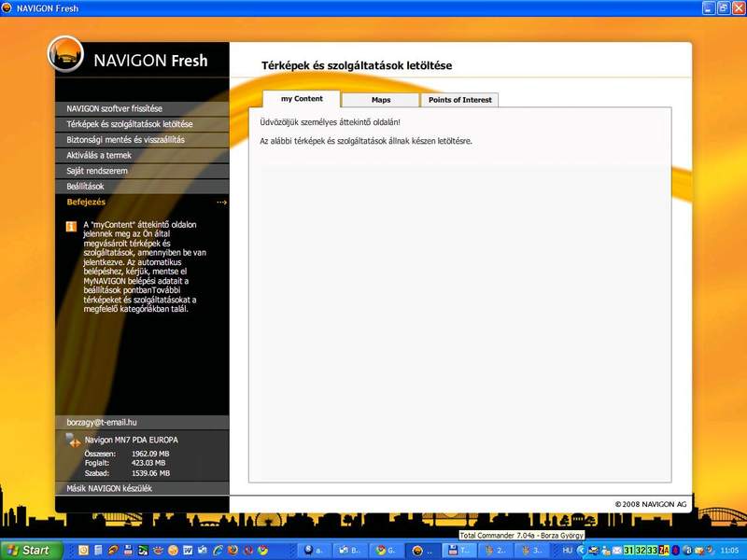Click the Windows Start button
747x560 pixels.
pos(31,551)
